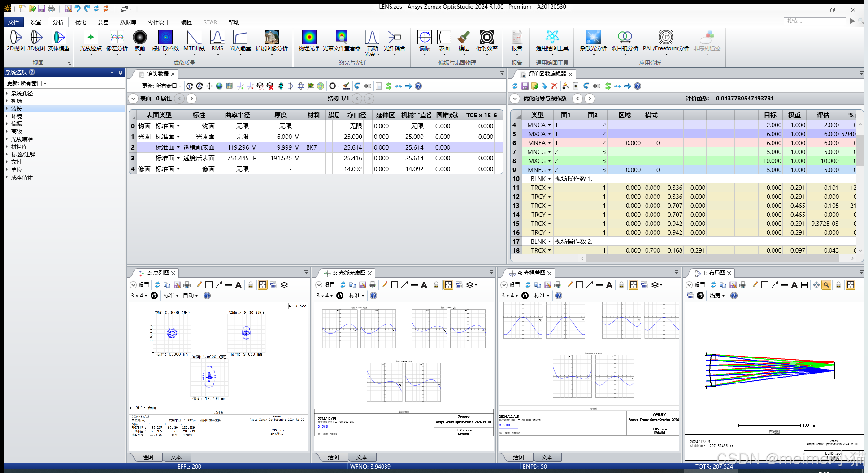Image resolution: width=868 pixels, height=473 pixels.
Task: Open the 3D视图 viewer
Action: point(36,41)
